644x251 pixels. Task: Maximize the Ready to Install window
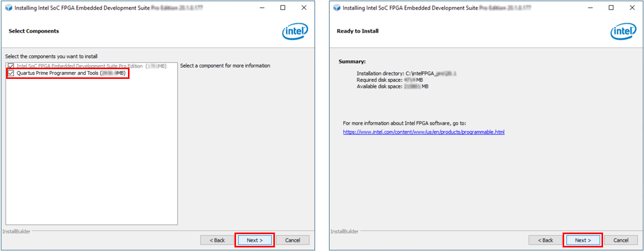point(611,8)
